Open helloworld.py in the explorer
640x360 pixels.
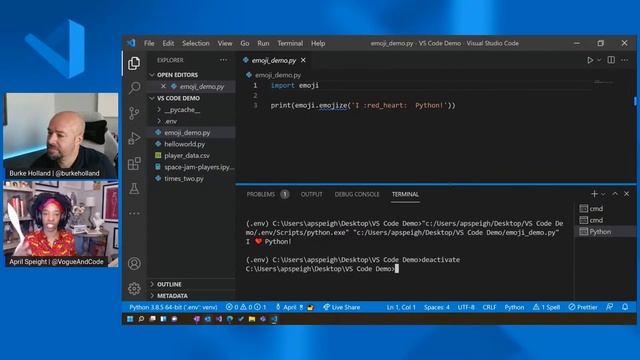[x=191, y=144]
